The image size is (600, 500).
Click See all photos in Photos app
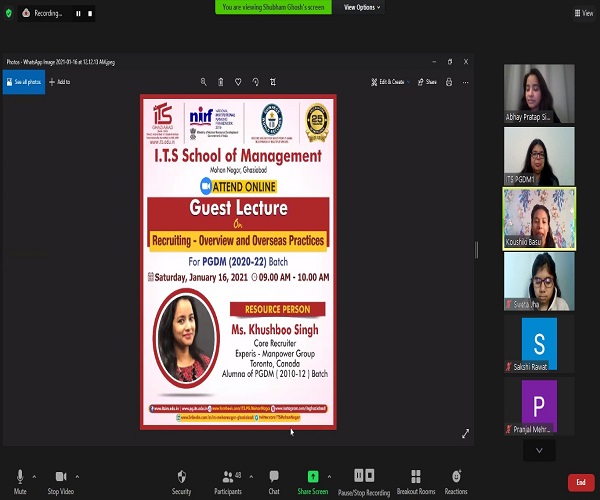[x=24, y=82]
